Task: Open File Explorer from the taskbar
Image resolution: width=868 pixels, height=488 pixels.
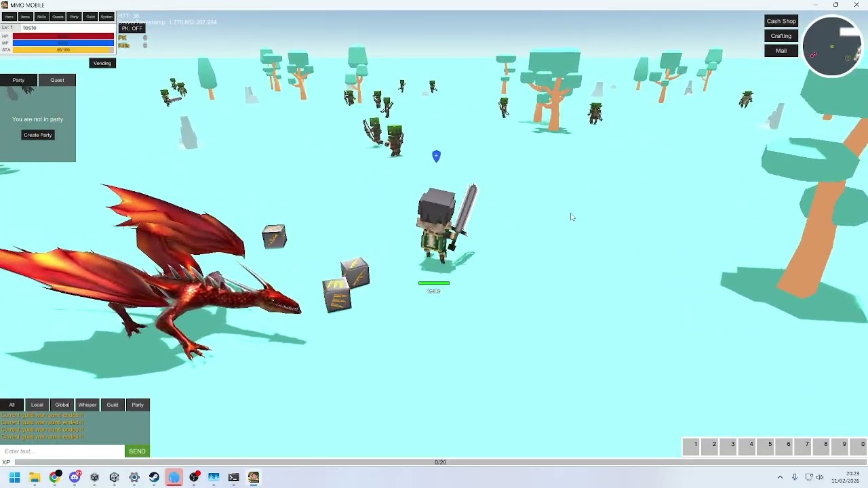Action: tap(35, 477)
